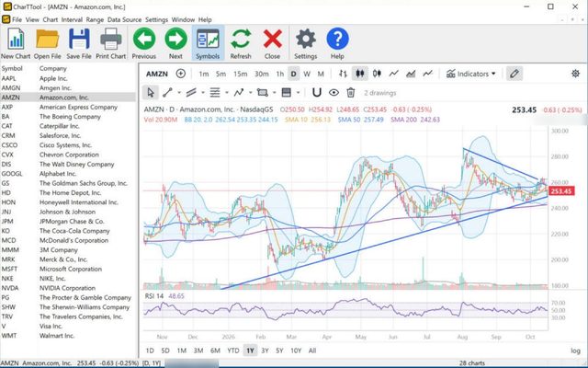The image size is (588, 368).
Task: Expand the trend line tool options arrow
Action: 179,93
